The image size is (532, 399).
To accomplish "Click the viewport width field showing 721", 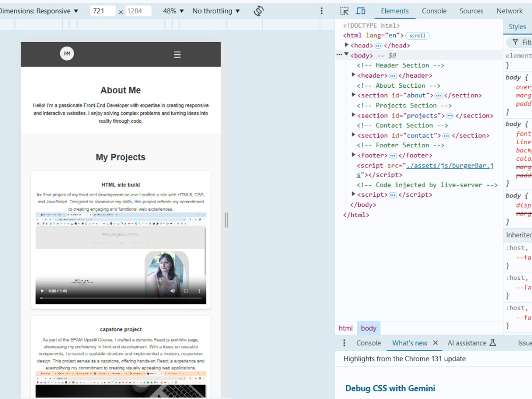I will (103, 11).
